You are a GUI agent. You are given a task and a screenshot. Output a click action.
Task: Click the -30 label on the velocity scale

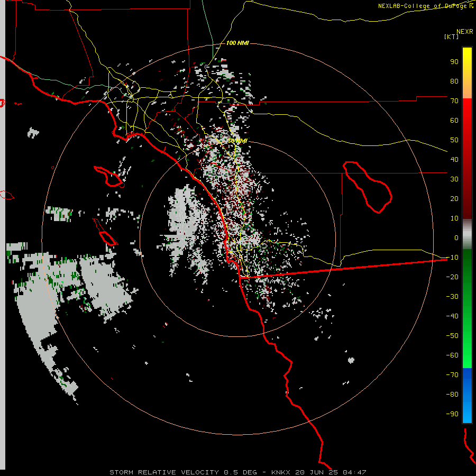[x=452, y=297]
